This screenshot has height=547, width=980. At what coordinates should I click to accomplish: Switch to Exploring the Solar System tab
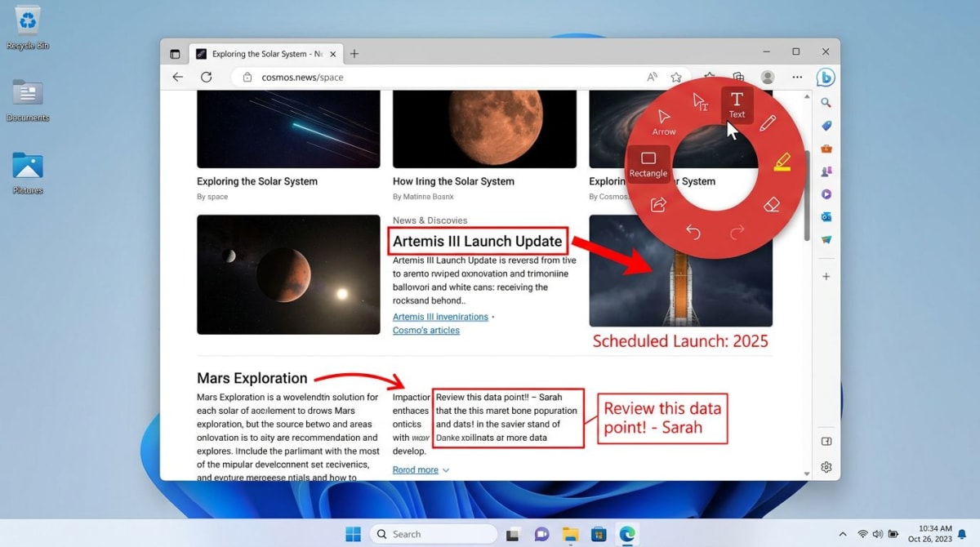[x=266, y=54]
